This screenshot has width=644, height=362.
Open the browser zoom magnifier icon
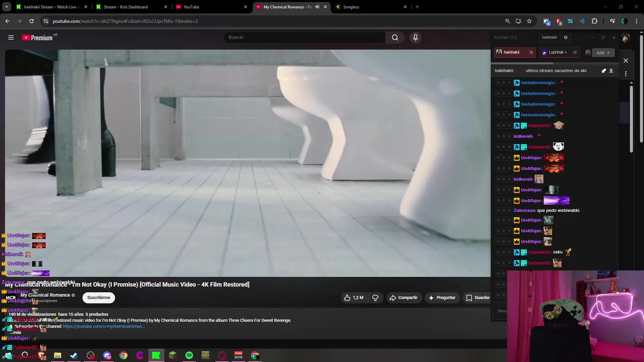pyautogui.click(x=508, y=21)
